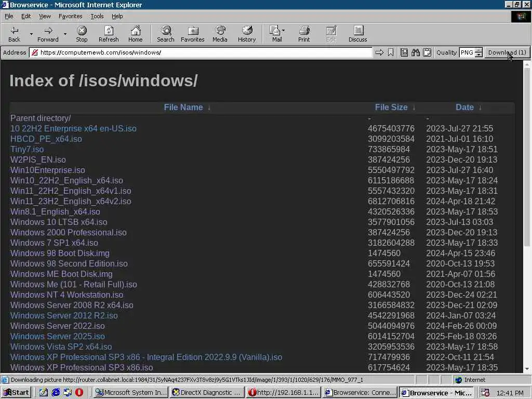Launch Opera from quick launch icon
This screenshot has width=532, height=399.
(79, 393)
